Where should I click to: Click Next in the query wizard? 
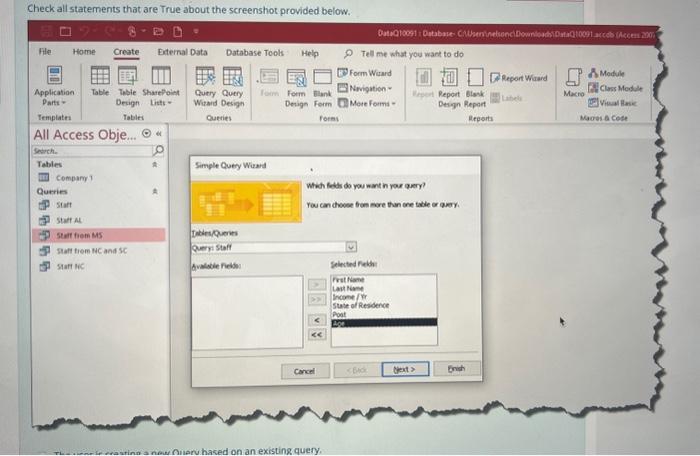point(405,369)
